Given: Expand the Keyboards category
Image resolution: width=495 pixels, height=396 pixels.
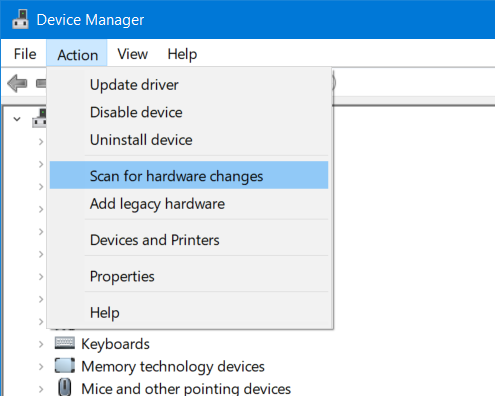Looking at the screenshot, I should click(x=41, y=344).
